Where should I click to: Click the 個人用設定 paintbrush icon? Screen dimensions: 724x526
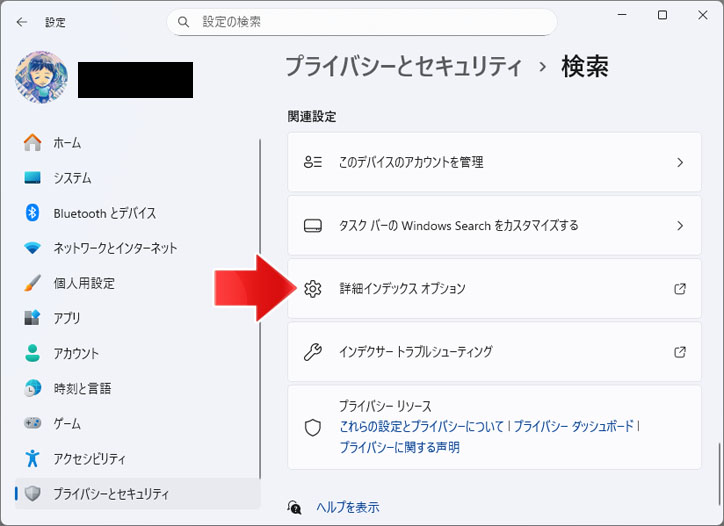click(x=32, y=283)
